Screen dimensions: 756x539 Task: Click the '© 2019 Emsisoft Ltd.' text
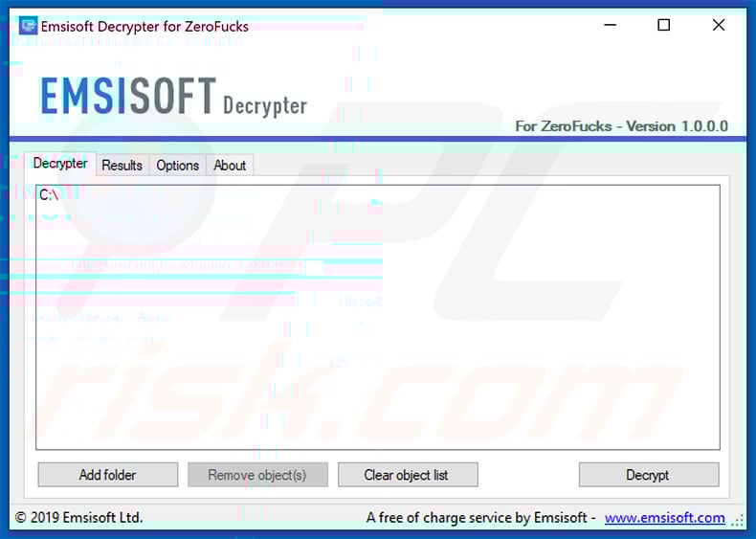(78, 518)
